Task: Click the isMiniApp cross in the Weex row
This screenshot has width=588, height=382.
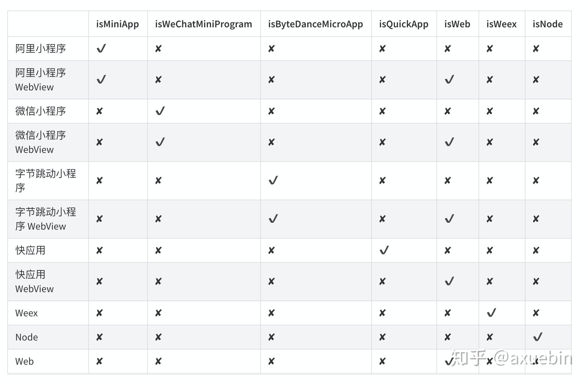Action: coord(99,313)
